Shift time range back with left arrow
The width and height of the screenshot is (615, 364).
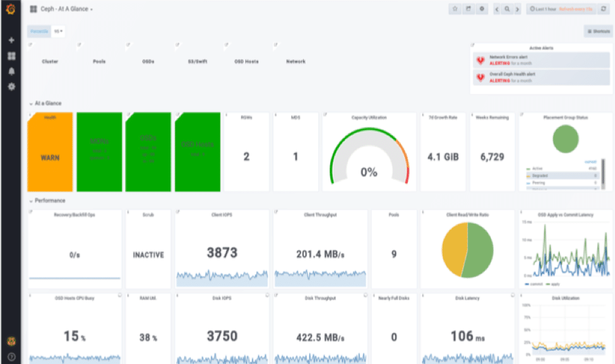[497, 9]
